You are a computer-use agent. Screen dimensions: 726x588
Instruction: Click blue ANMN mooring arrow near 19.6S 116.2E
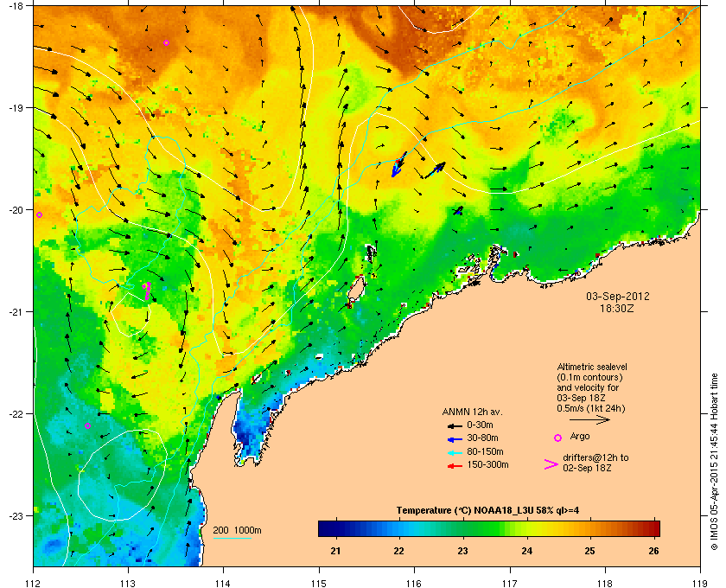[436, 170]
